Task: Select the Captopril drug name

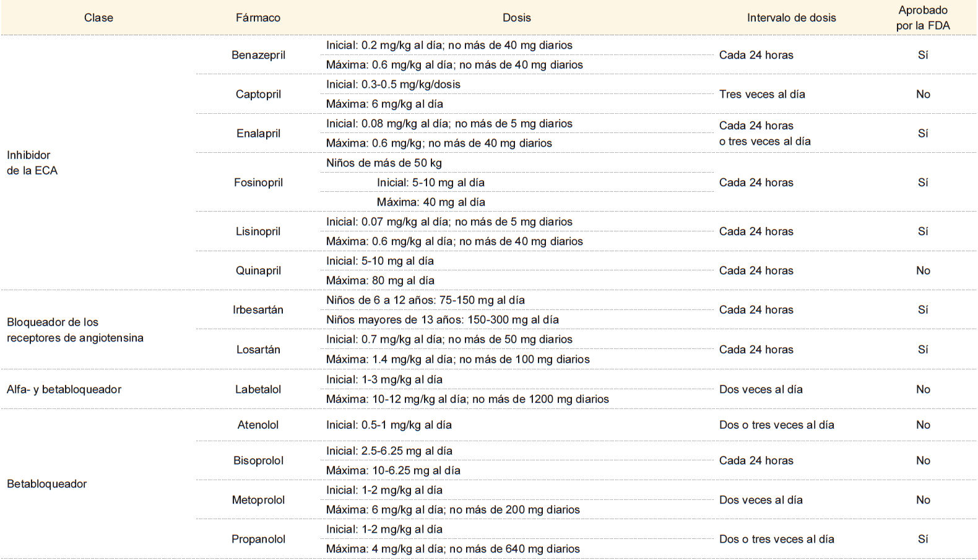Action: 258,94
